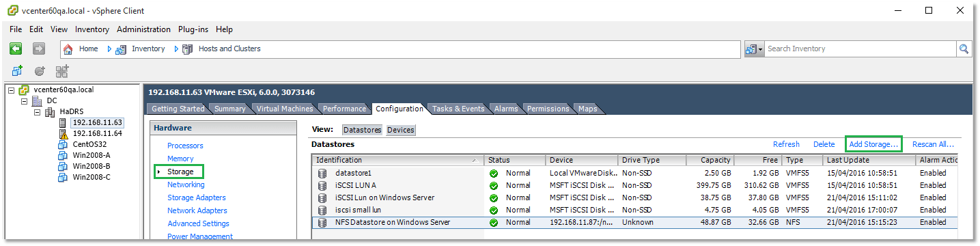Click the Home icon in address bar

tap(68, 49)
